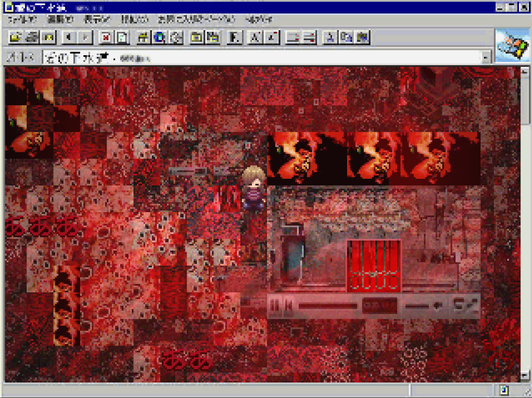
Task: Go forward with the right arrow button
Action: pos(86,37)
